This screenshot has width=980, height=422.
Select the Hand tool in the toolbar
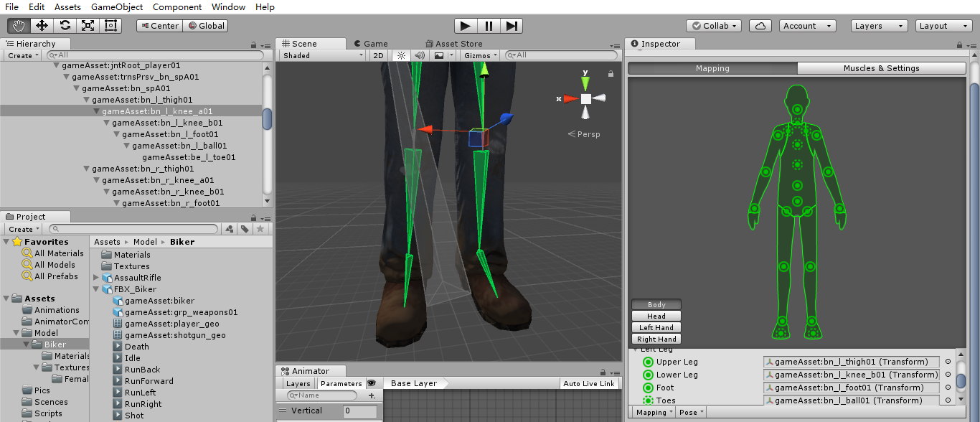click(19, 26)
